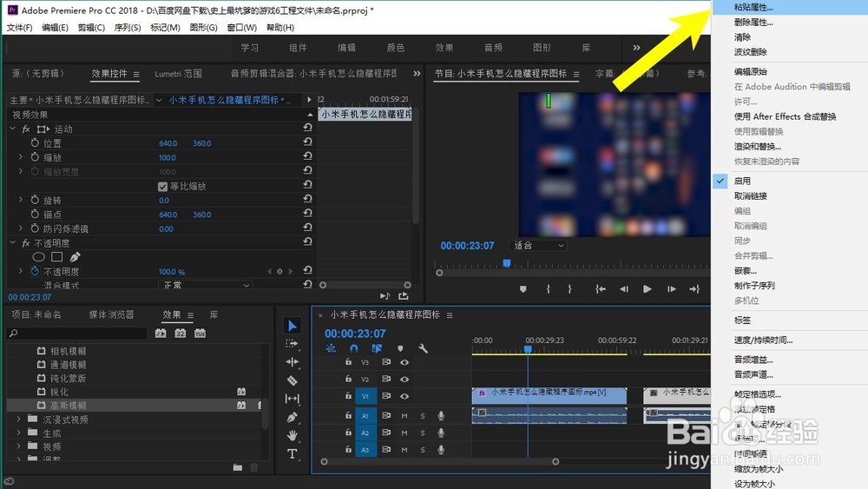
Task: Click YUV effects filter icon
Action: point(200,334)
